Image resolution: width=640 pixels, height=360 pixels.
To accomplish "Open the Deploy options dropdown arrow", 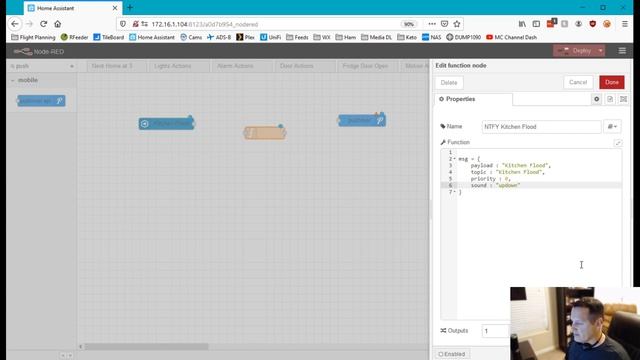I will (600, 51).
